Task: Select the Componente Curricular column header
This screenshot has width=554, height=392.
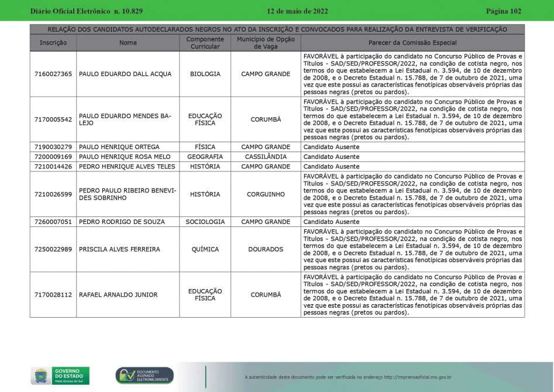Action: [x=205, y=43]
